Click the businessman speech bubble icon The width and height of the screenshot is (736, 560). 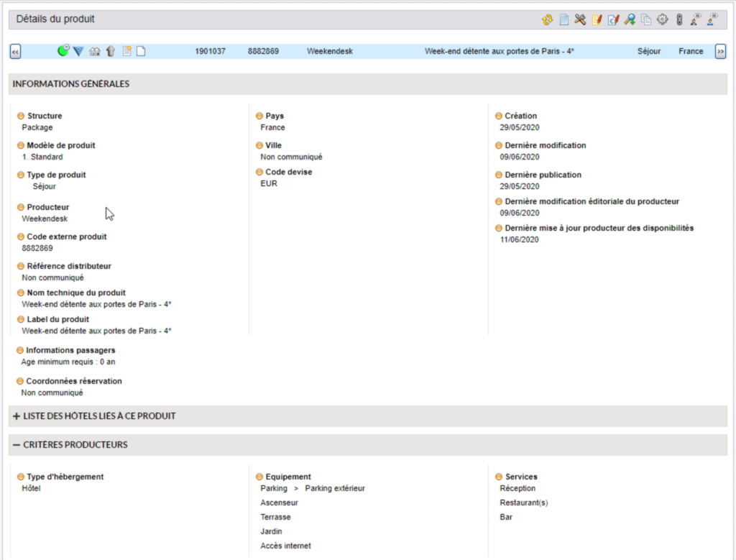click(696, 19)
